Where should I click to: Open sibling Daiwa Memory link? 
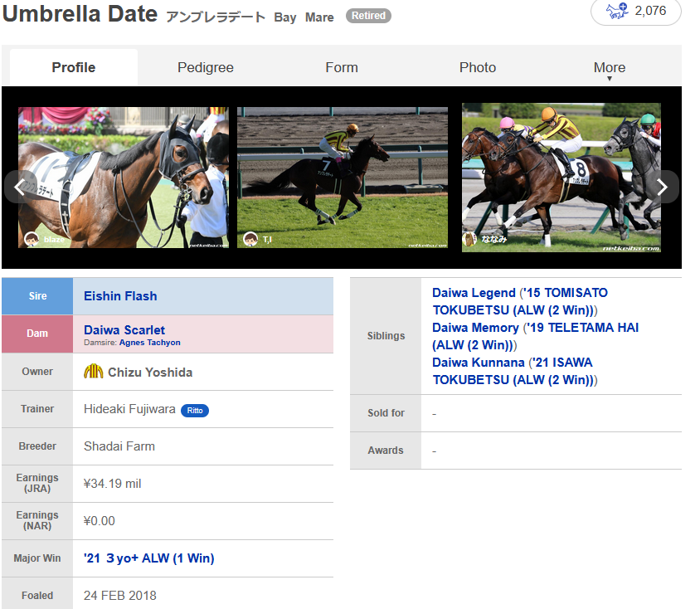[x=475, y=328]
